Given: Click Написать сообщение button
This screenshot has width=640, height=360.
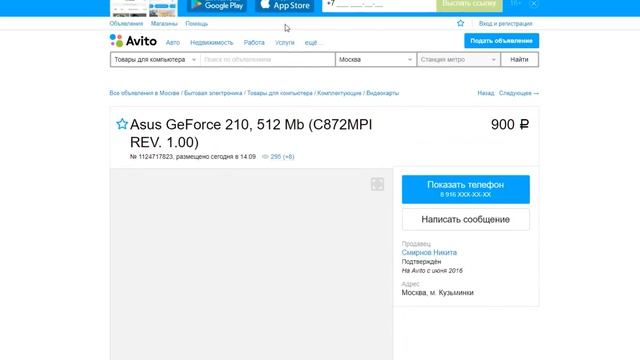Looking at the screenshot, I should click(x=466, y=220).
